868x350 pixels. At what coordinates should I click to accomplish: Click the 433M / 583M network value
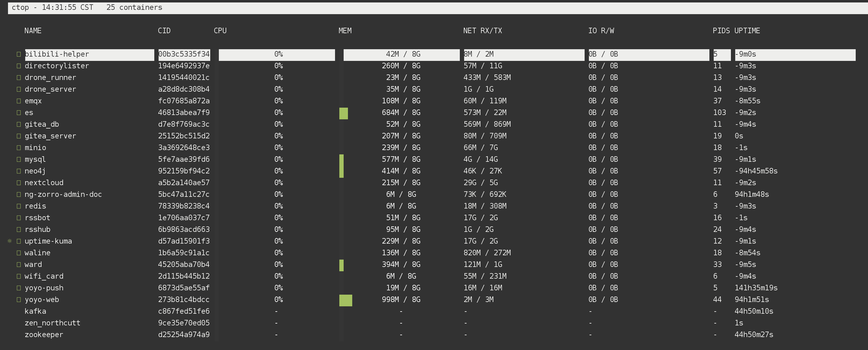coord(487,78)
